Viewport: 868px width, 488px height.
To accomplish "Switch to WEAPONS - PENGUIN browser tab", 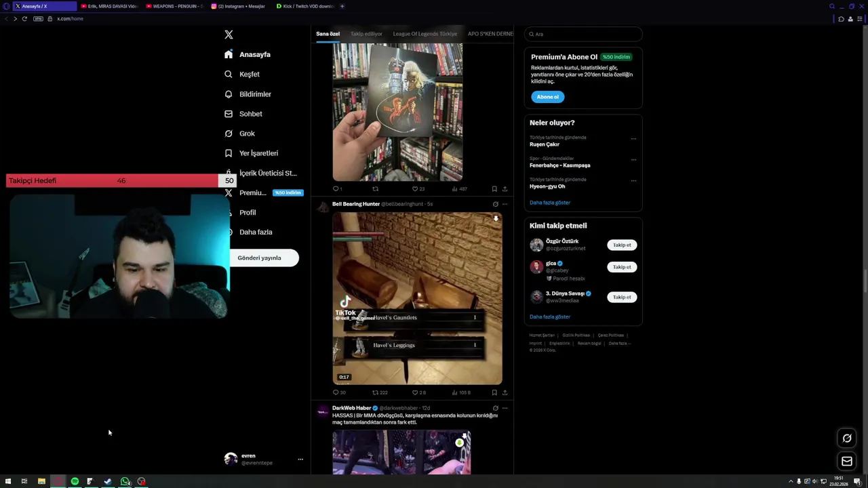I will (174, 6).
